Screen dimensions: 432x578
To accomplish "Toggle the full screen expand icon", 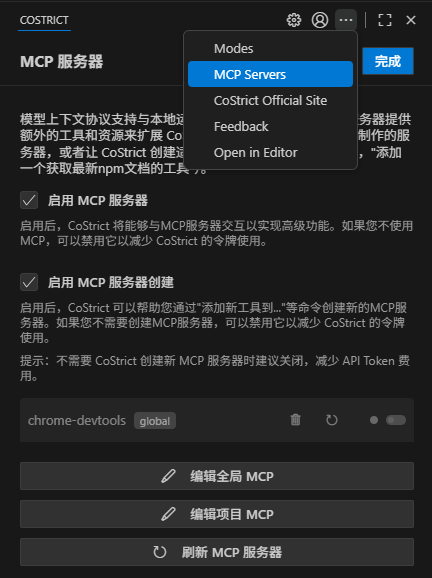I will (385, 20).
